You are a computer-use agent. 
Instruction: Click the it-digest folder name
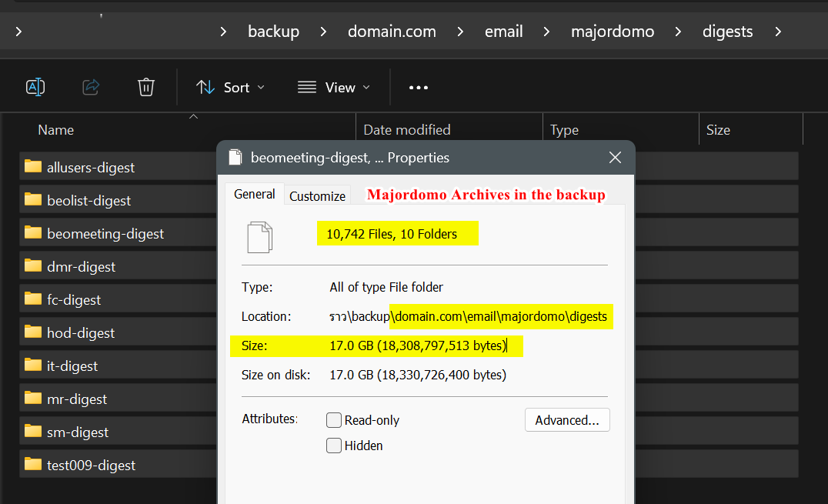[72, 366]
